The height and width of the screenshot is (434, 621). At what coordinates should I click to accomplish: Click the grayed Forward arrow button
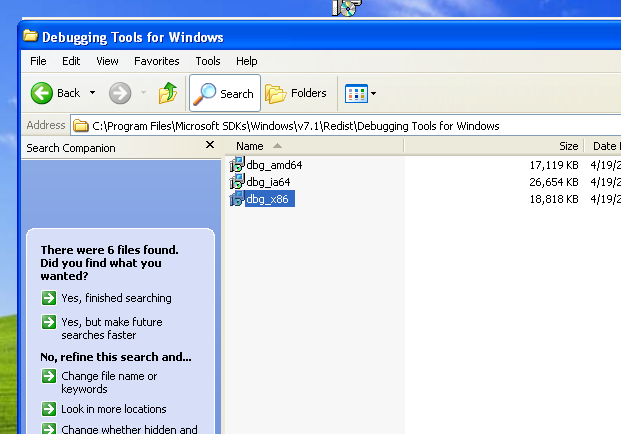[x=120, y=93]
